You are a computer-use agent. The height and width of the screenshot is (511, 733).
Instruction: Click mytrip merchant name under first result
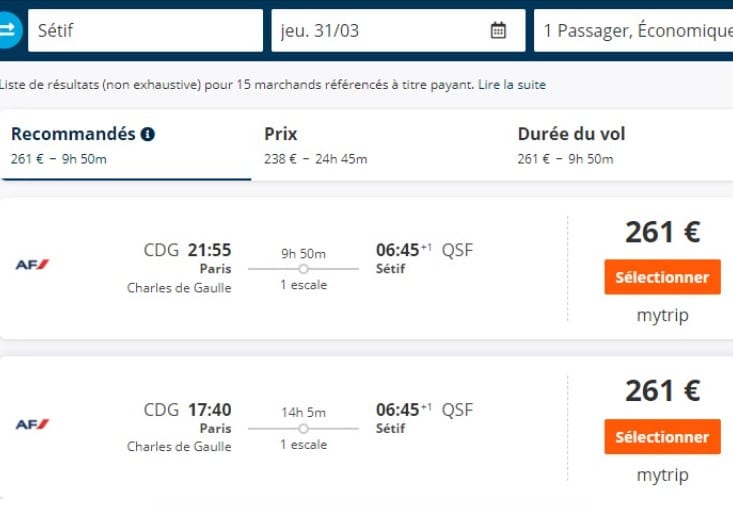(x=662, y=315)
